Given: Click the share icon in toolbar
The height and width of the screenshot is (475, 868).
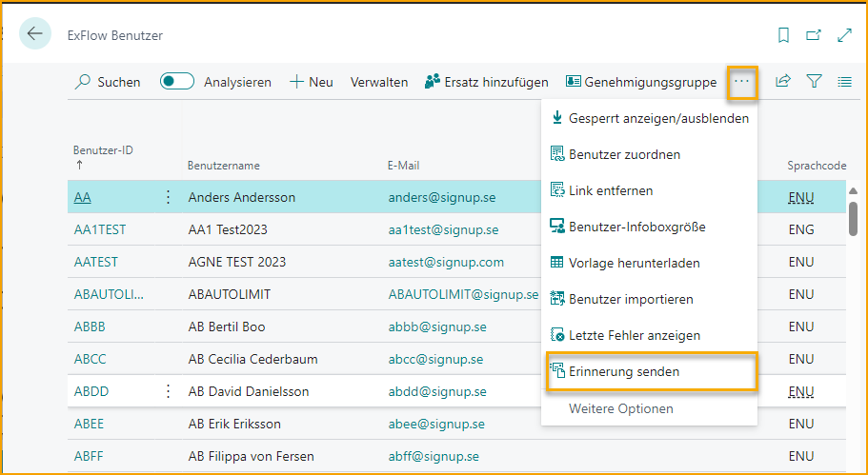Looking at the screenshot, I should point(783,82).
